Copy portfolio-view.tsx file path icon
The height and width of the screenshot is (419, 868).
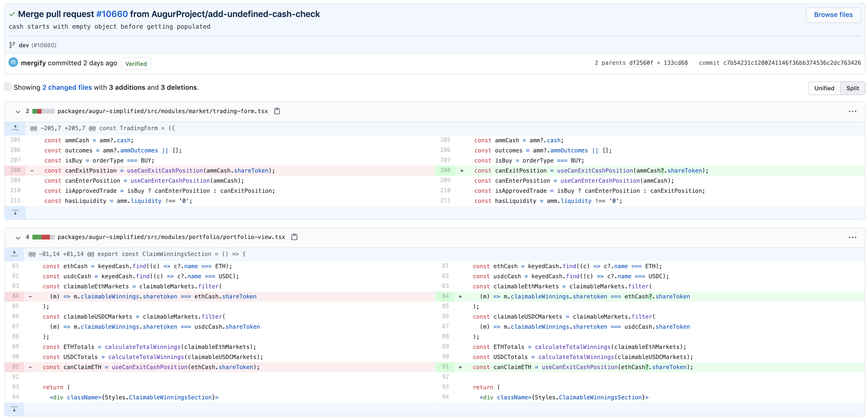point(294,237)
